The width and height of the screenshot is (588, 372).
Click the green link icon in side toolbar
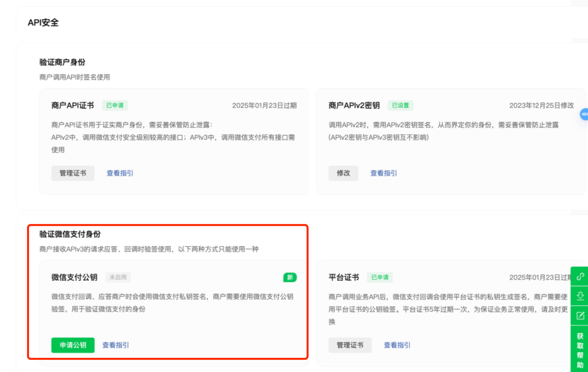580,276
